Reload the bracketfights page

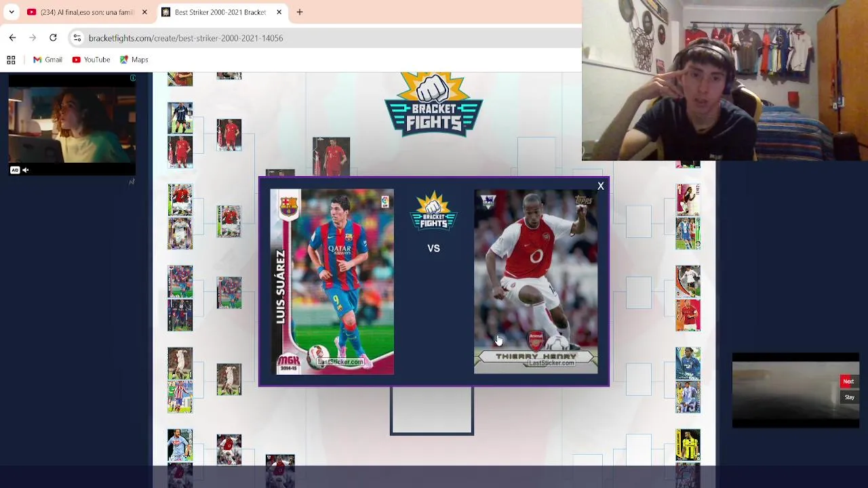click(53, 38)
